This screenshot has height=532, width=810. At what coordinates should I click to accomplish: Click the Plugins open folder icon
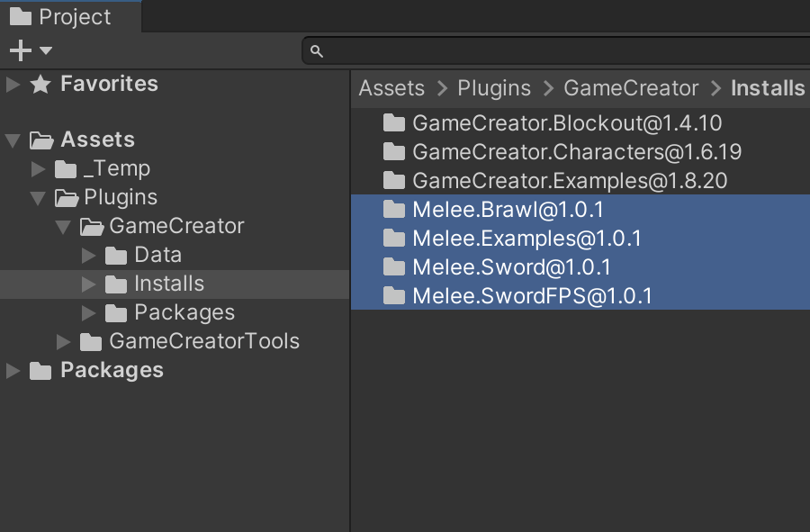pos(67,198)
